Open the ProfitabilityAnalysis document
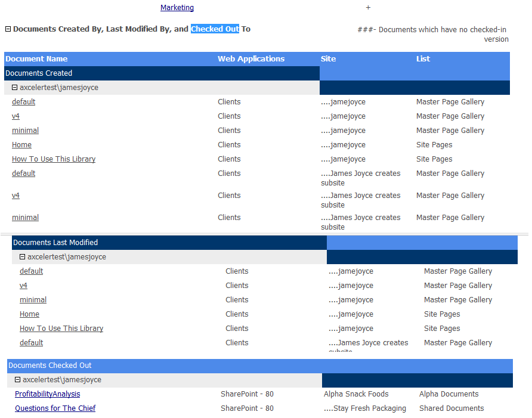The width and height of the screenshot is (532, 418). 47,394
